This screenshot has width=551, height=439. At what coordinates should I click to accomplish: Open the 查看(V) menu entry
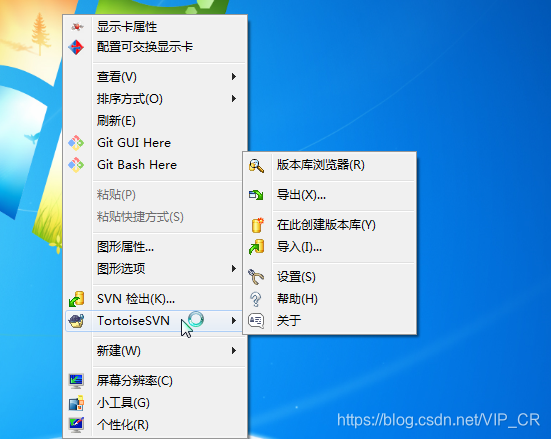(155, 77)
